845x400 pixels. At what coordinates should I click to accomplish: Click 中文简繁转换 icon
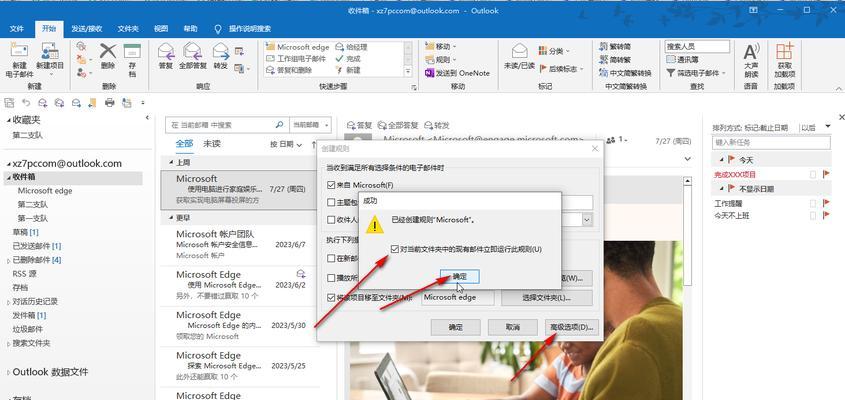coord(603,73)
